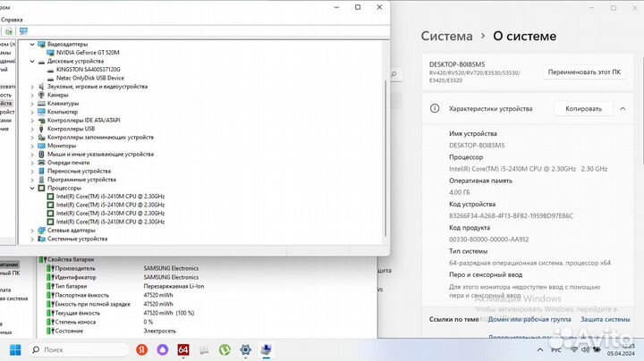644x361 pixels.
Task: Collapse the Дисковые устройства node
Action: [x=32, y=61]
